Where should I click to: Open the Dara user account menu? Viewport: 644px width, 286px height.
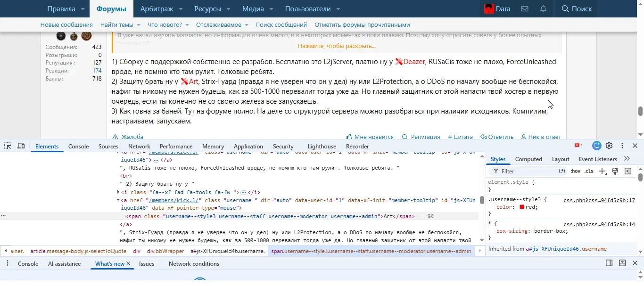[x=497, y=8]
